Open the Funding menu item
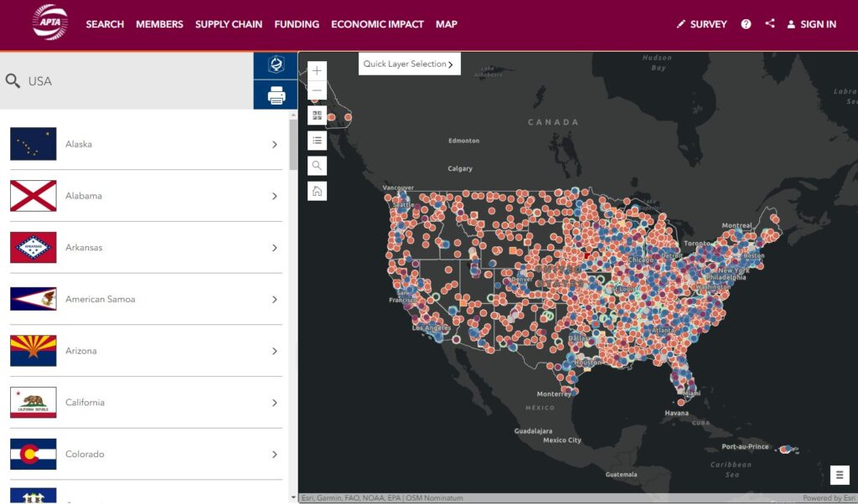Image resolution: width=858 pixels, height=504 pixels. click(x=297, y=24)
